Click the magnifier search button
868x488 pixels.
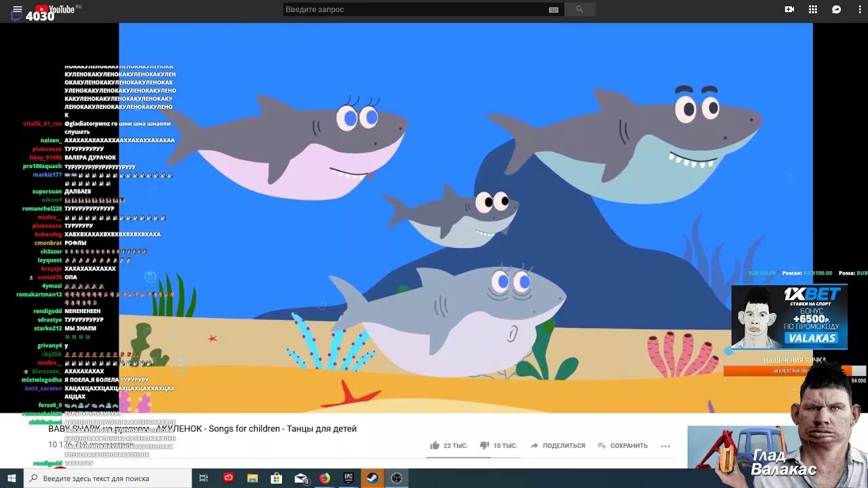coord(579,9)
